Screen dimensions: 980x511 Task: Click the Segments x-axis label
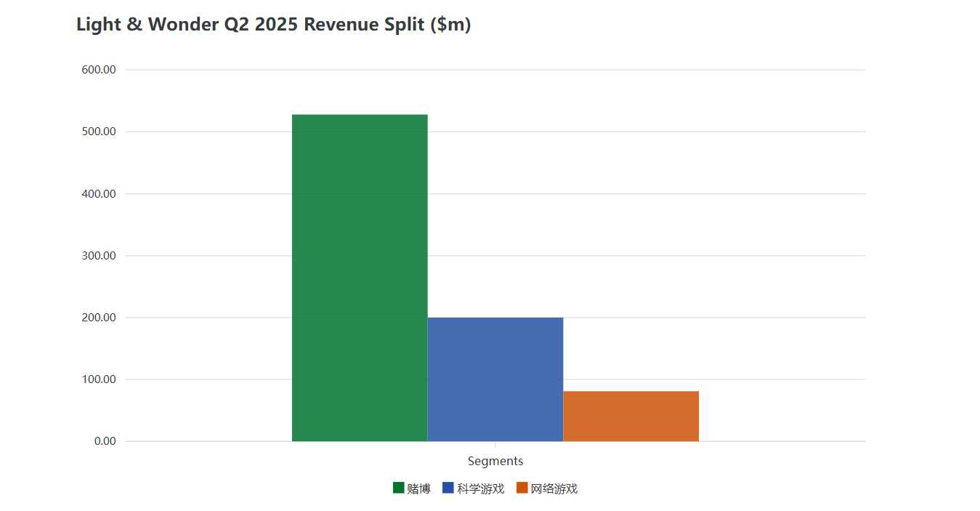(x=495, y=461)
